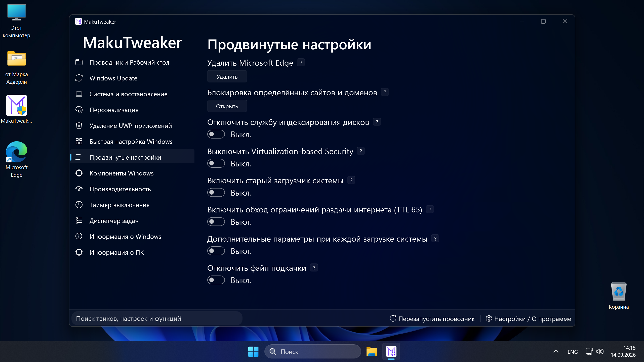
Task: Click the Удалить button for Microsoft Edge
Action: [227, 76]
